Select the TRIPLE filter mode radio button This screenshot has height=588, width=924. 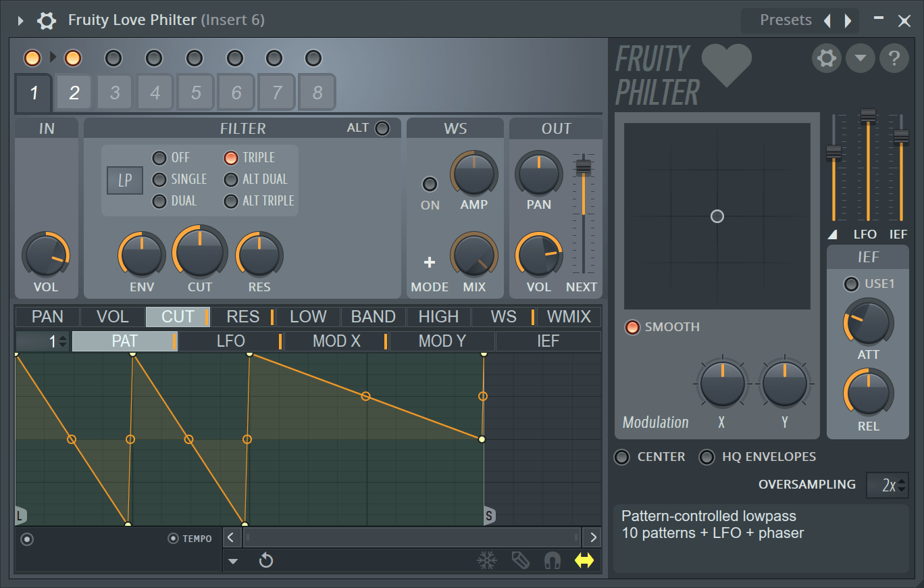[230, 157]
